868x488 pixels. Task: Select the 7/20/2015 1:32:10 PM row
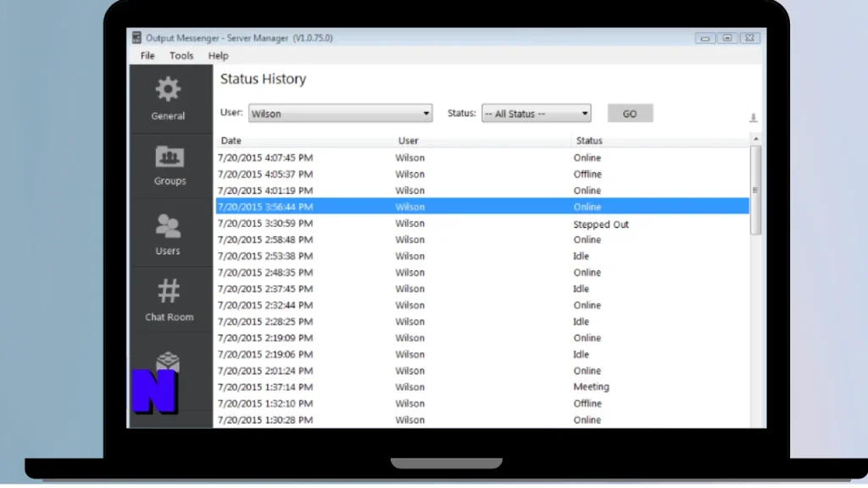click(x=482, y=403)
